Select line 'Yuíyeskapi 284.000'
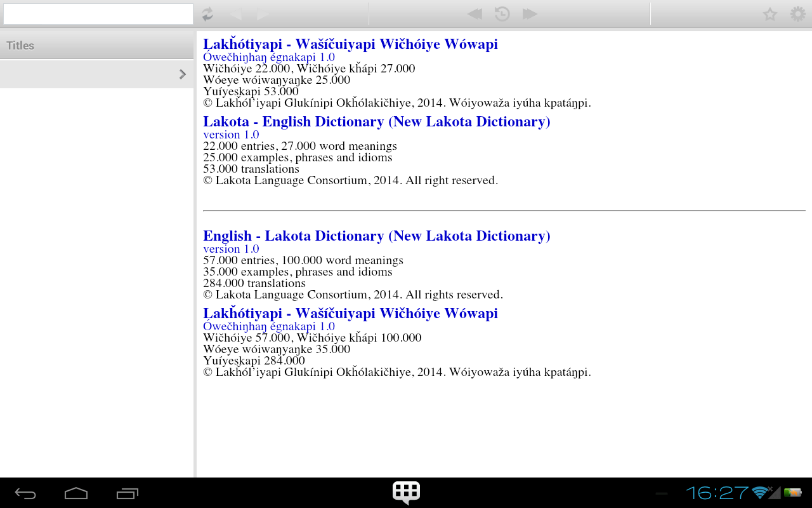The height and width of the screenshot is (508, 812). 254,361
